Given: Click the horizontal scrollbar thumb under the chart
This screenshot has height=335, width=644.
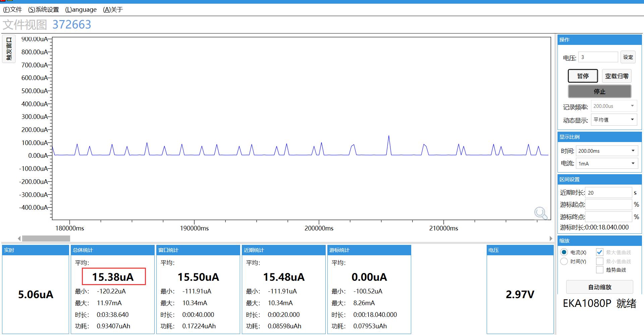Looking at the screenshot, I should click(46, 239).
